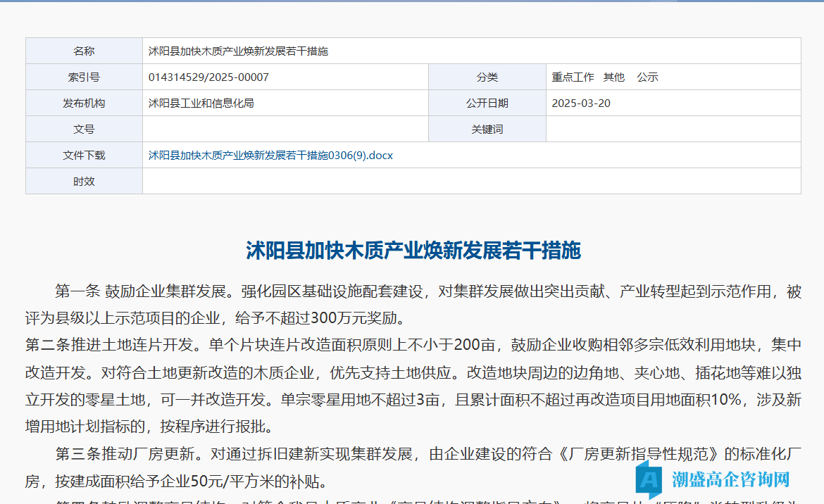Click the publication date 2025-03-20

click(x=581, y=103)
